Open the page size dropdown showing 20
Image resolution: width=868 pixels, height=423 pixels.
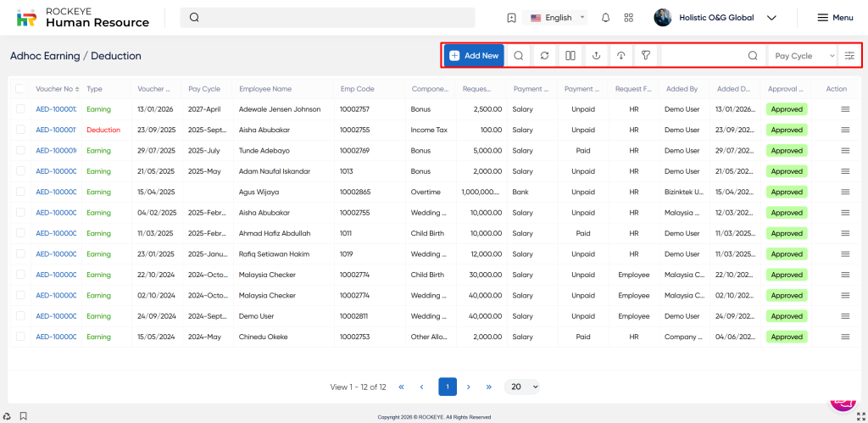522,387
